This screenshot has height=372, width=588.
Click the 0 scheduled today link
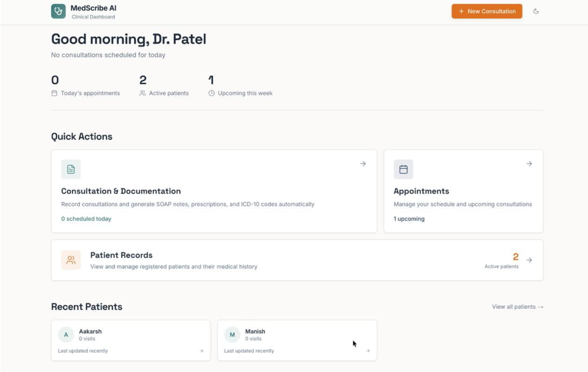pyautogui.click(x=86, y=219)
